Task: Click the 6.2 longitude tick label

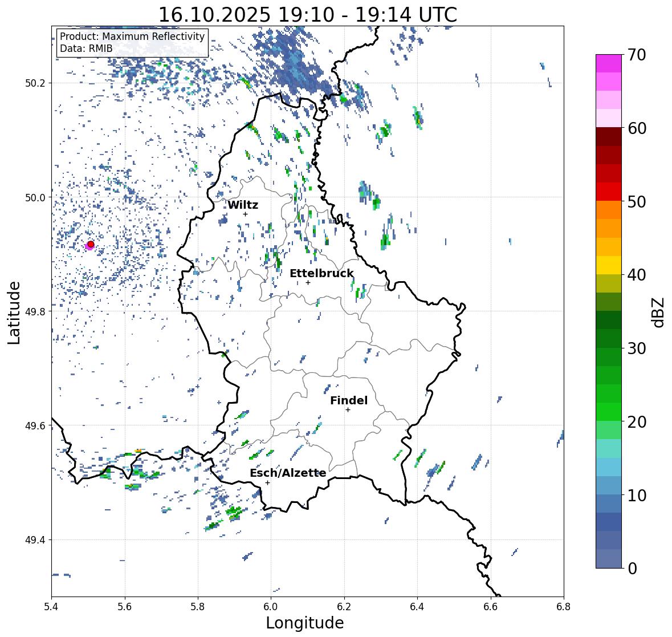Action: 344,606
